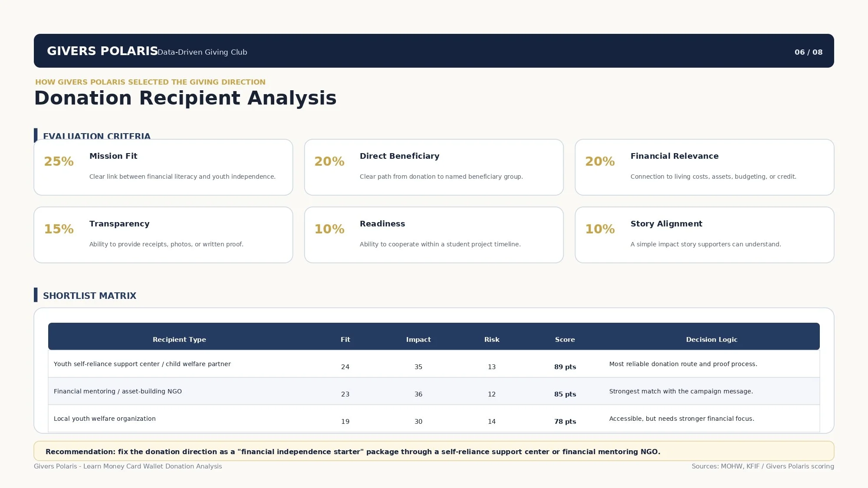Click the SHORTLIST MATRIX section heading
The image size is (868, 488).
coord(89,296)
